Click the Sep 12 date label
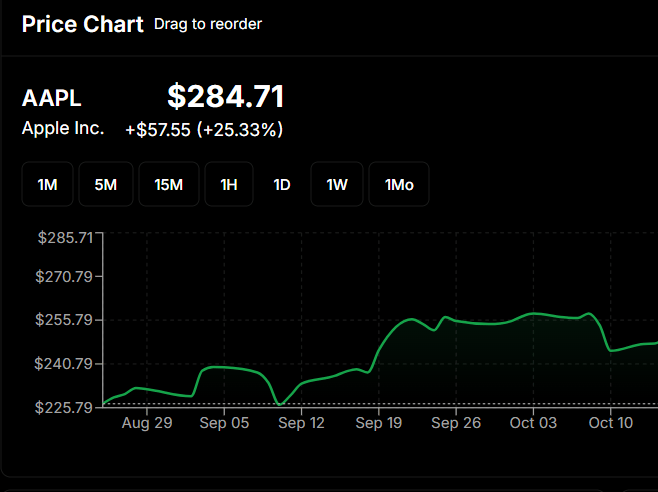This screenshot has width=658, height=492. [301, 423]
